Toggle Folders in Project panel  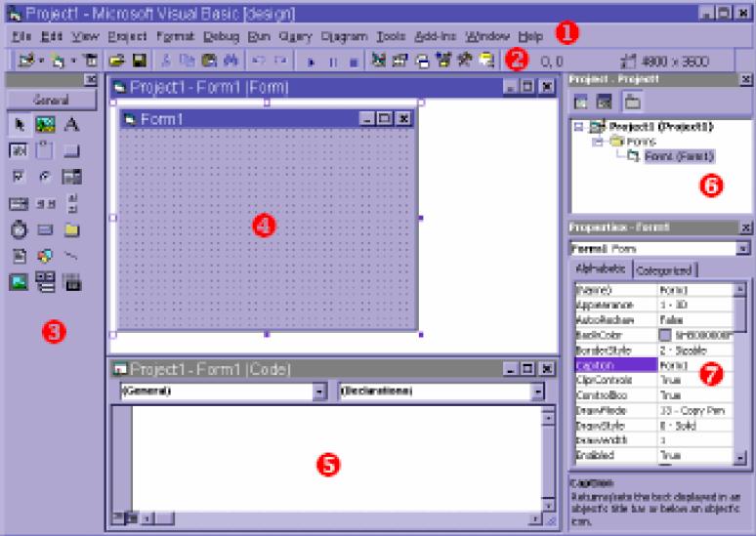(x=632, y=102)
